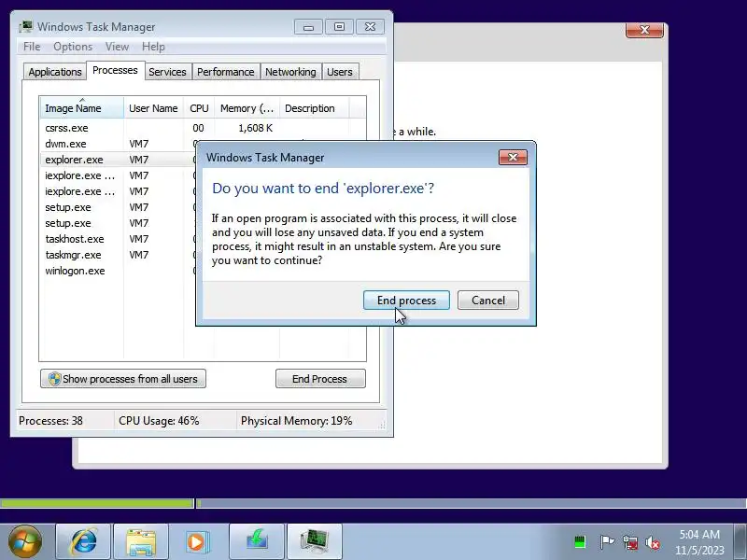The width and height of the screenshot is (747, 560).
Task: Open Windows Explorer folder taskbar icon
Action: click(x=141, y=541)
